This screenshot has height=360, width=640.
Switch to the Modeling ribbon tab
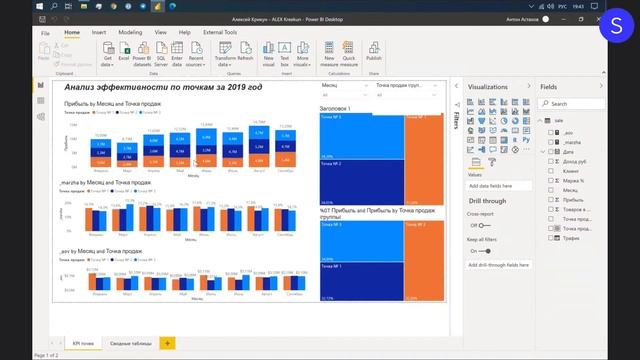(x=130, y=32)
